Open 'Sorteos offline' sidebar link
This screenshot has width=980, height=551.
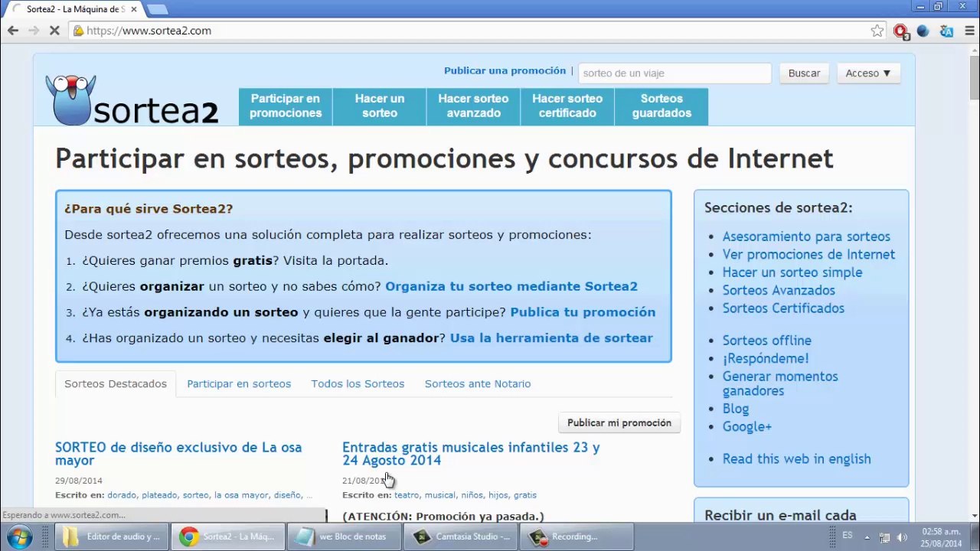click(767, 341)
